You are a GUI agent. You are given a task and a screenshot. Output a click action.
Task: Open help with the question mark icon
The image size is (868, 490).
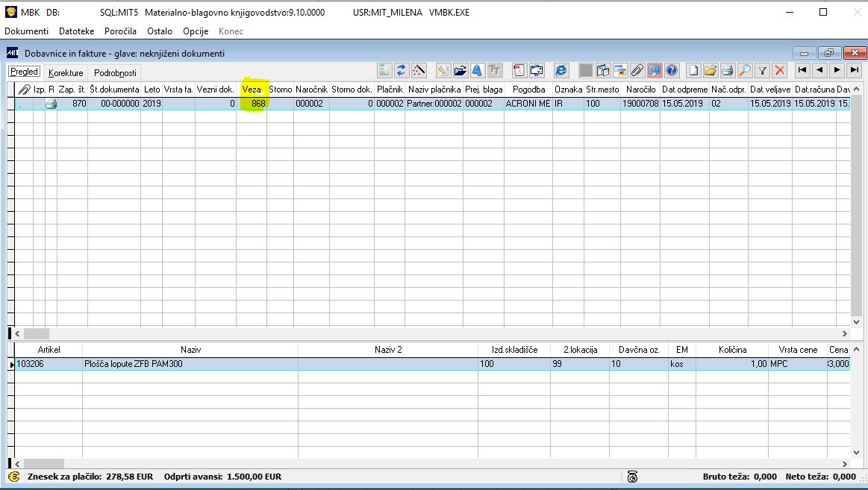[672, 70]
